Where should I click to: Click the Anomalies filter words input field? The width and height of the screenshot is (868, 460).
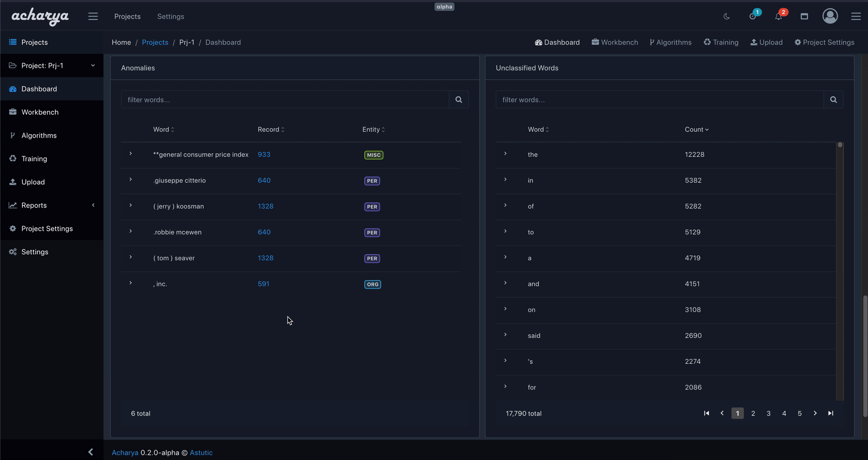tap(285, 100)
